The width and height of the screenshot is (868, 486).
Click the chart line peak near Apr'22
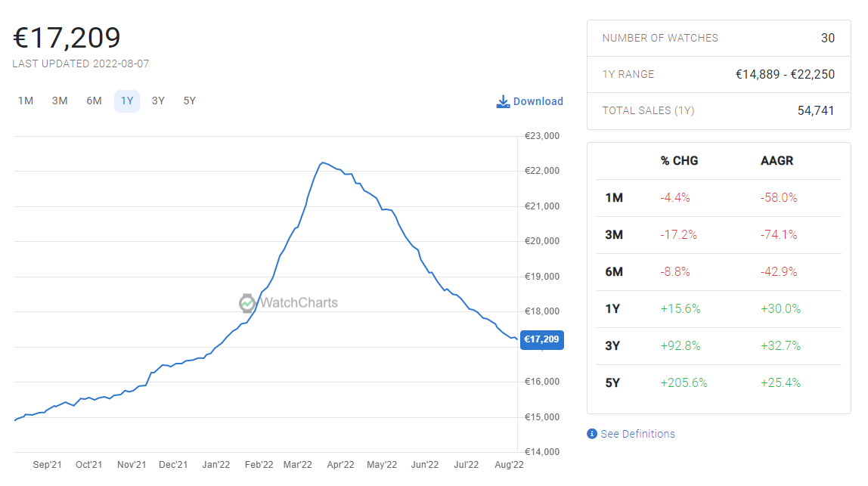(x=323, y=163)
